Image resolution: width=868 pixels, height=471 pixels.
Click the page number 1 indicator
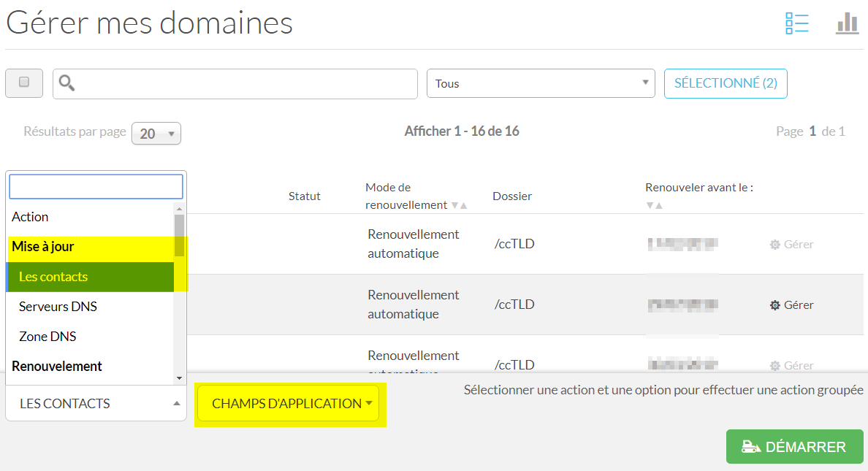pos(812,131)
